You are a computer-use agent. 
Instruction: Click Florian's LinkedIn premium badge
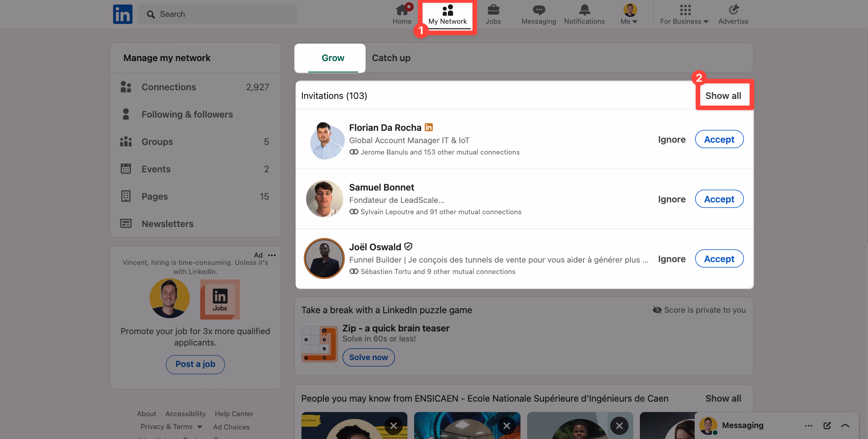[429, 127]
